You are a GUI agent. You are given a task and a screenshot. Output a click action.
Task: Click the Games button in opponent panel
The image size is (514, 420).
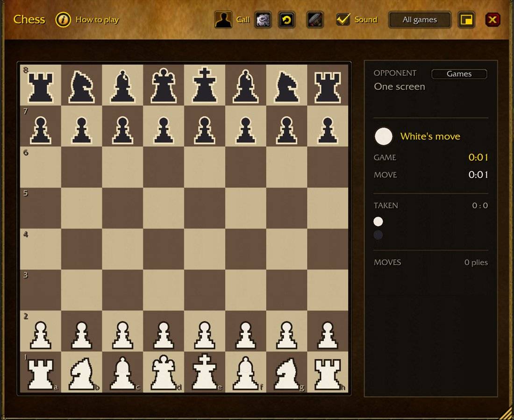(459, 74)
